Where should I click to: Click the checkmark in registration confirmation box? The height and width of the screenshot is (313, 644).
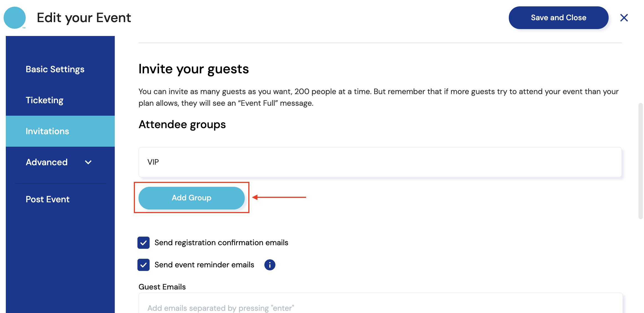(144, 243)
